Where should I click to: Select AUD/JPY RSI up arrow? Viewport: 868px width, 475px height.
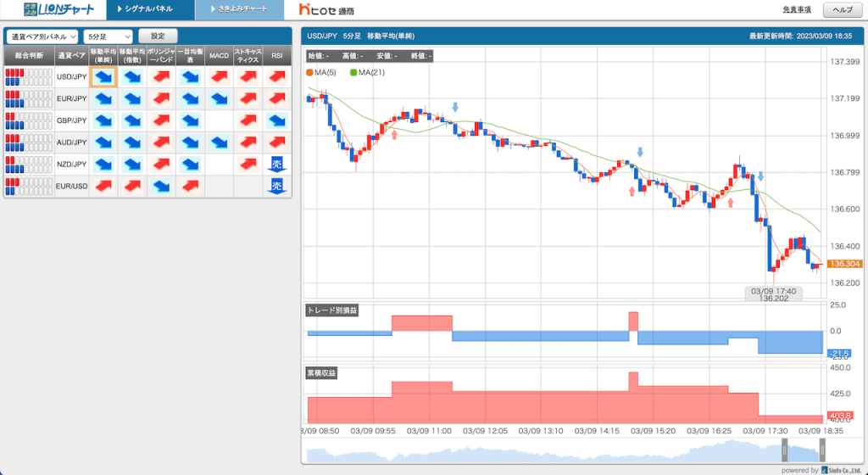tap(277, 142)
